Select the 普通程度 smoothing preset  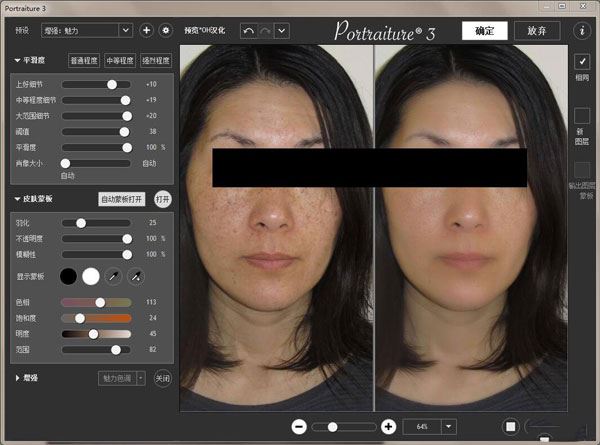pos(83,61)
